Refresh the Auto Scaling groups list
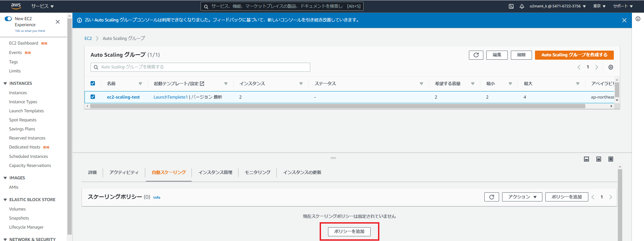This screenshot has width=644, height=241. (x=476, y=55)
